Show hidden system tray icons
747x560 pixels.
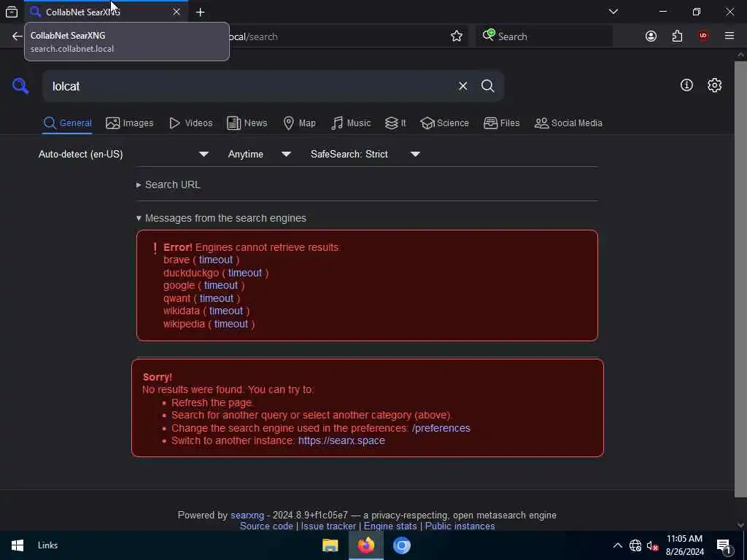tap(617, 545)
